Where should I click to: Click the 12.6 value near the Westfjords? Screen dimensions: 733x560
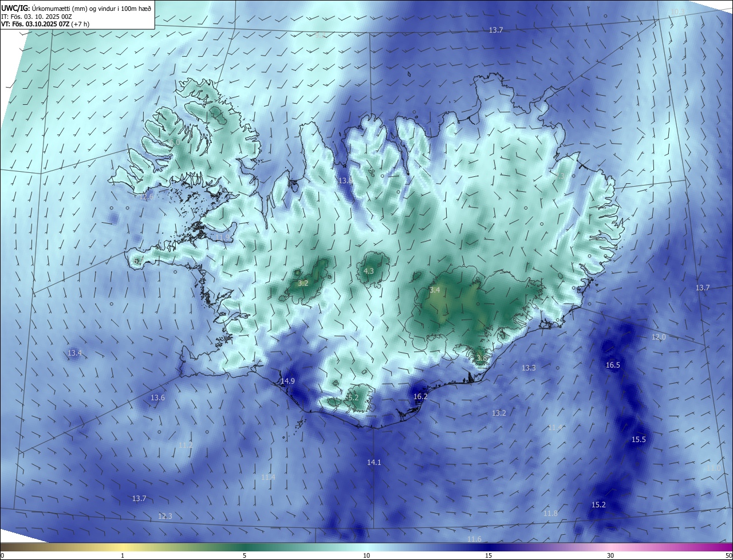(x=147, y=196)
